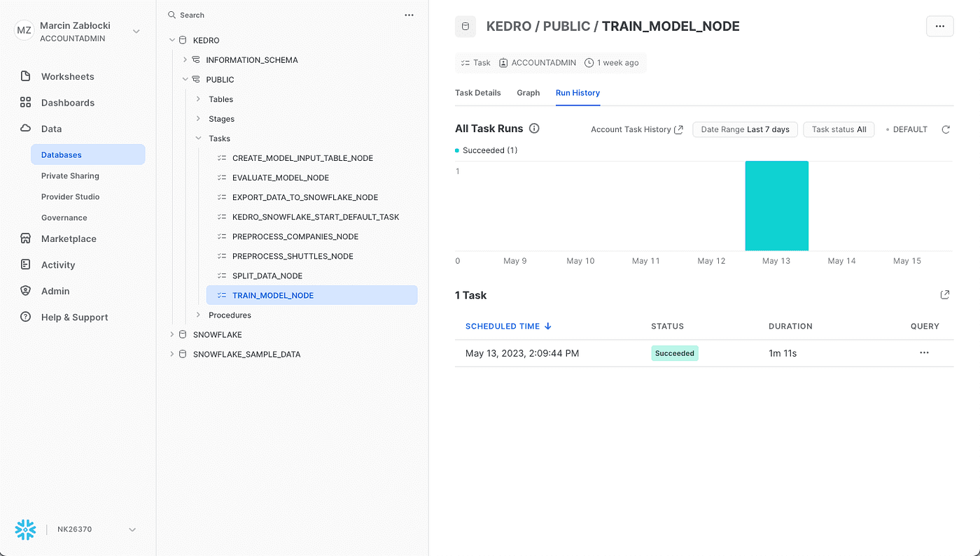Switch to the Graph tab

click(528, 93)
